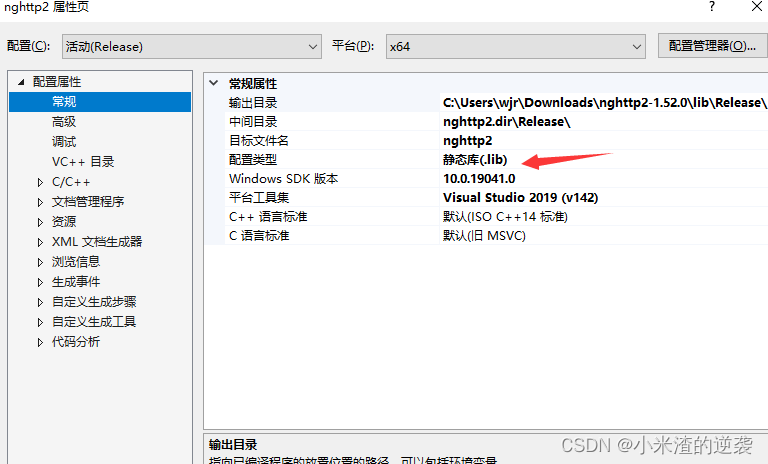Close the nghttp2 属性页 dialog
768x464 pixels.
tap(757, 6)
